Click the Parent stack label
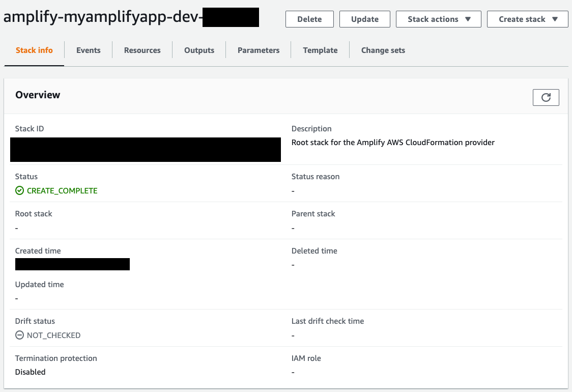Viewport: 572px width, 392px height. pos(313,214)
